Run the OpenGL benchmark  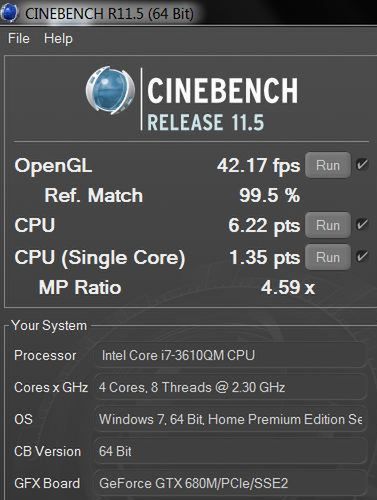click(328, 165)
